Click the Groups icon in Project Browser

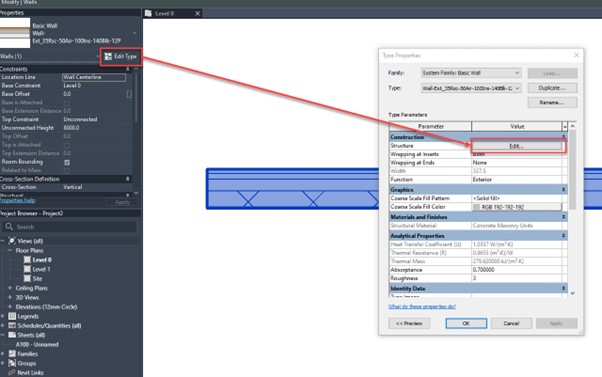point(12,363)
